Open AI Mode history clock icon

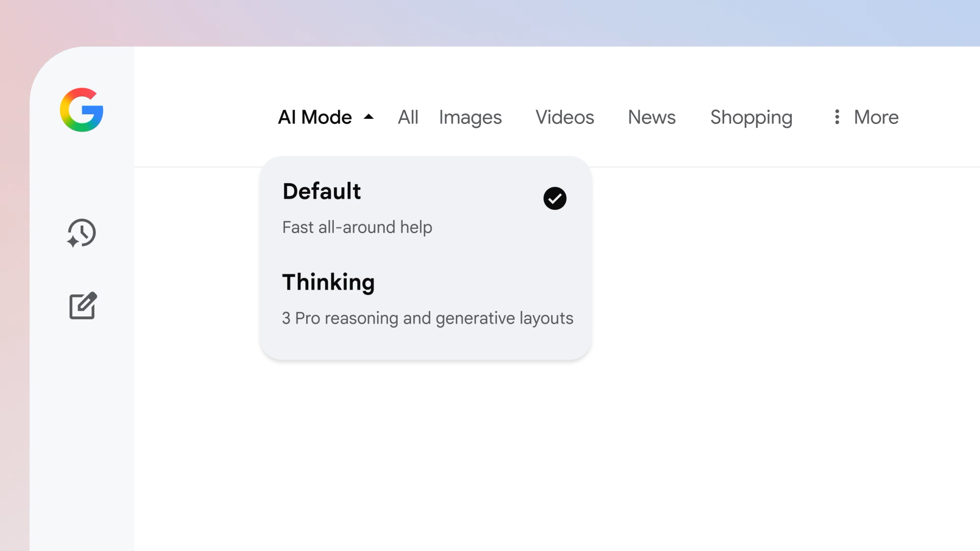click(82, 233)
